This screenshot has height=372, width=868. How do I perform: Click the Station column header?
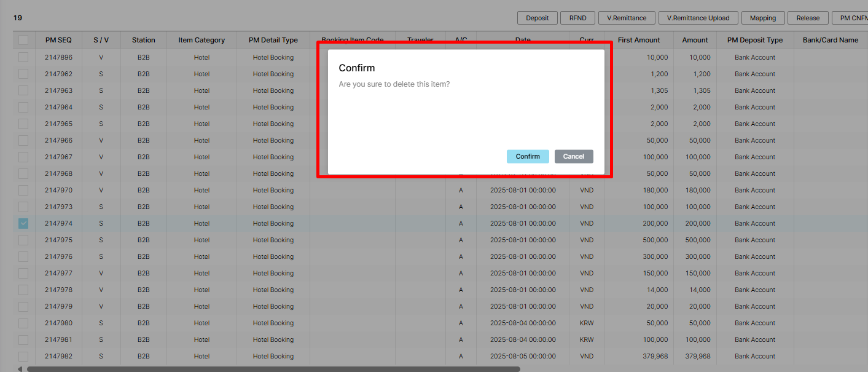[x=144, y=40]
